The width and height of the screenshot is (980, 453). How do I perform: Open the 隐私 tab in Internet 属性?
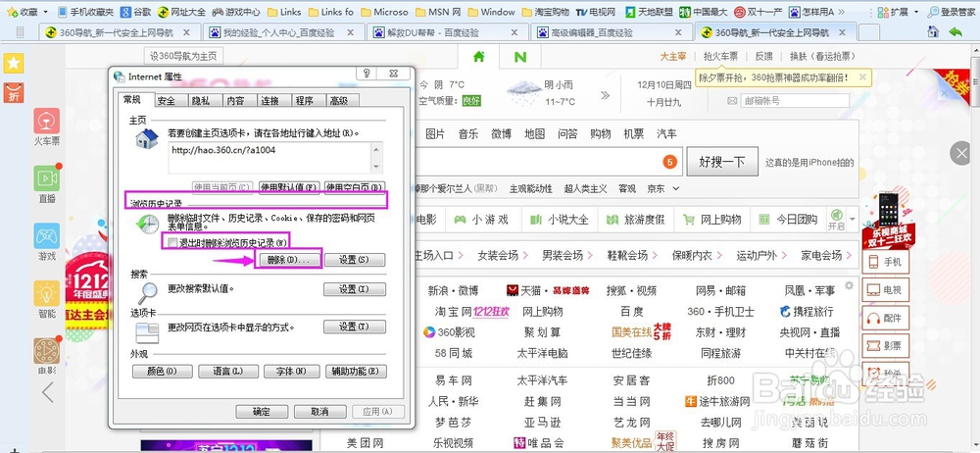click(201, 101)
